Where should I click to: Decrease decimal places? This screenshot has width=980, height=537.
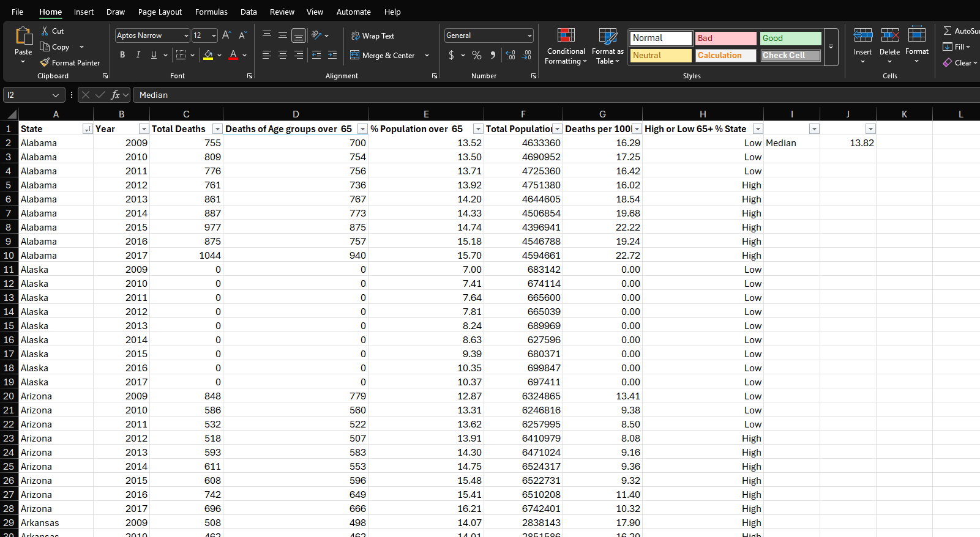[x=526, y=55]
